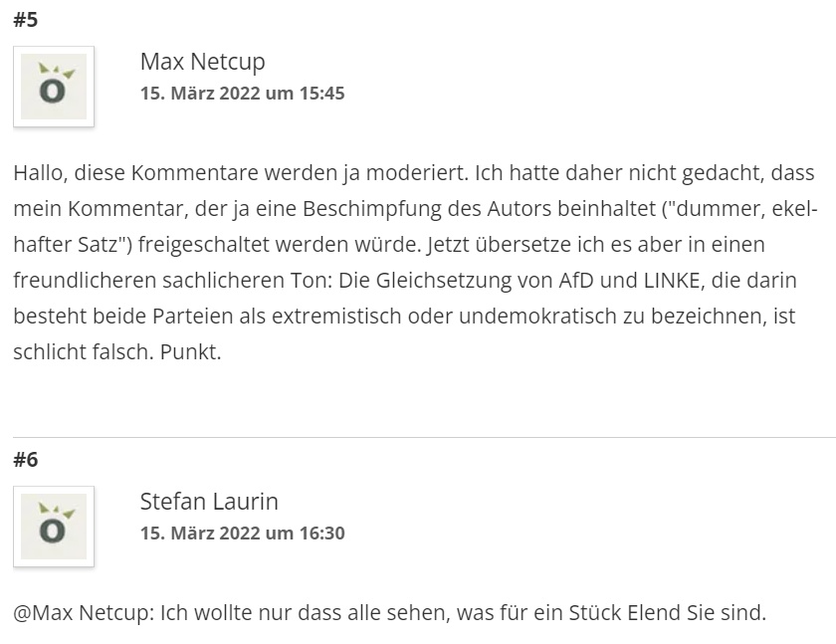The width and height of the screenshot is (836, 644).
Task: Click the divider line between comments 5 and 6
Action: click(424, 437)
